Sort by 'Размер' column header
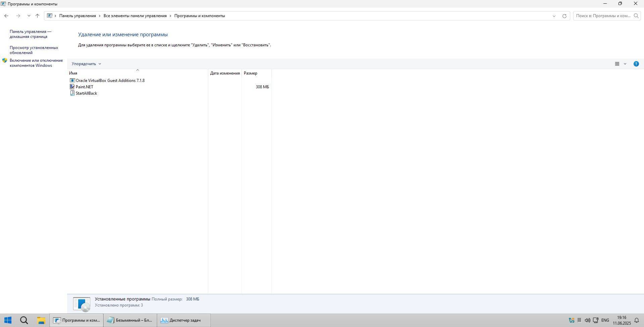Screen dimensions: 644x327 256,73
